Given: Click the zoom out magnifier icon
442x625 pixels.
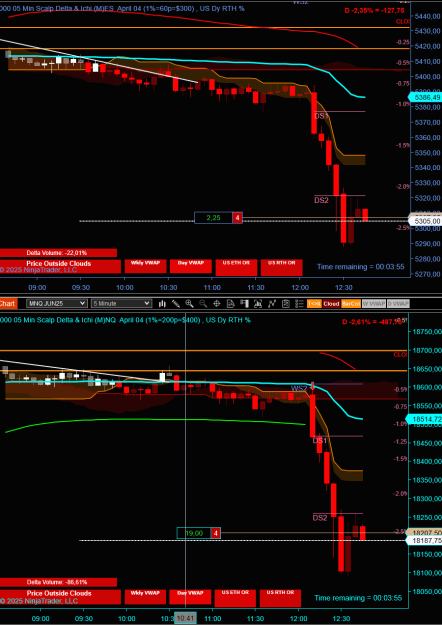Looking at the screenshot, I should [203, 304].
